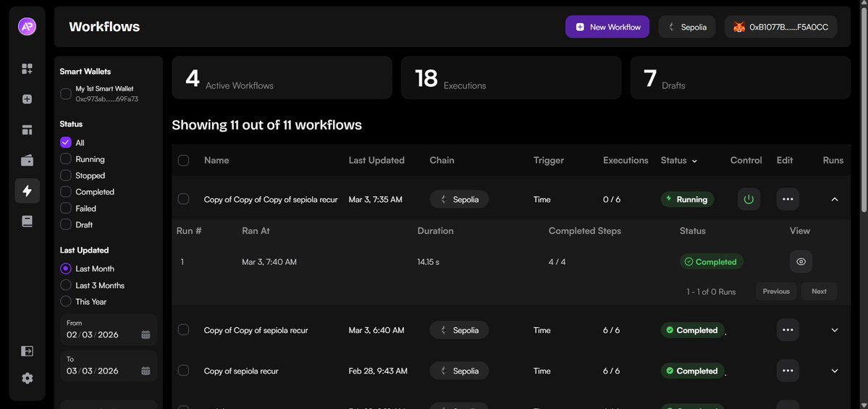This screenshot has width=868, height=409.
Task: Check the Failed status filter
Action: tap(65, 208)
